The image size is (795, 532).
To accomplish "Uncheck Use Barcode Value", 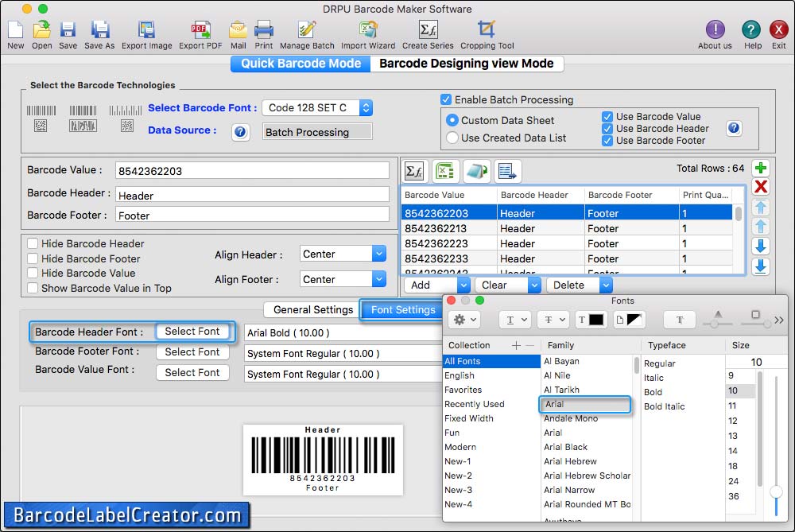I will click(607, 117).
